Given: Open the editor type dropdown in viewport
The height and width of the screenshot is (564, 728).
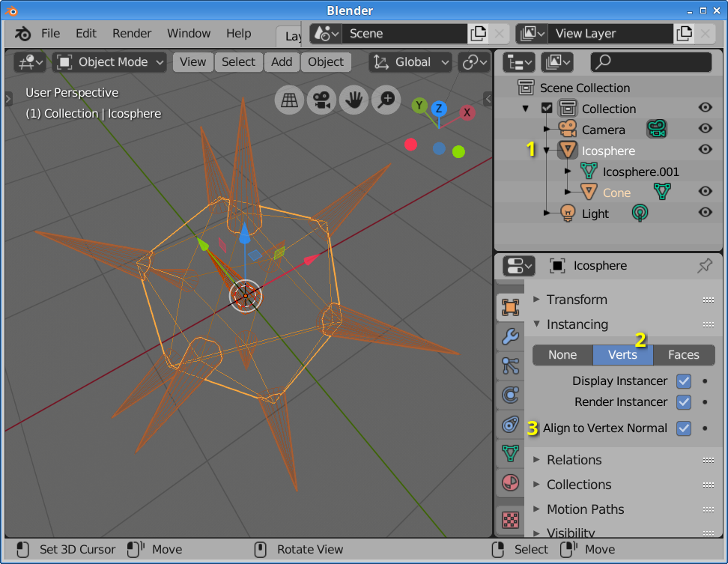Looking at the screenshot, I should (31, 61).
